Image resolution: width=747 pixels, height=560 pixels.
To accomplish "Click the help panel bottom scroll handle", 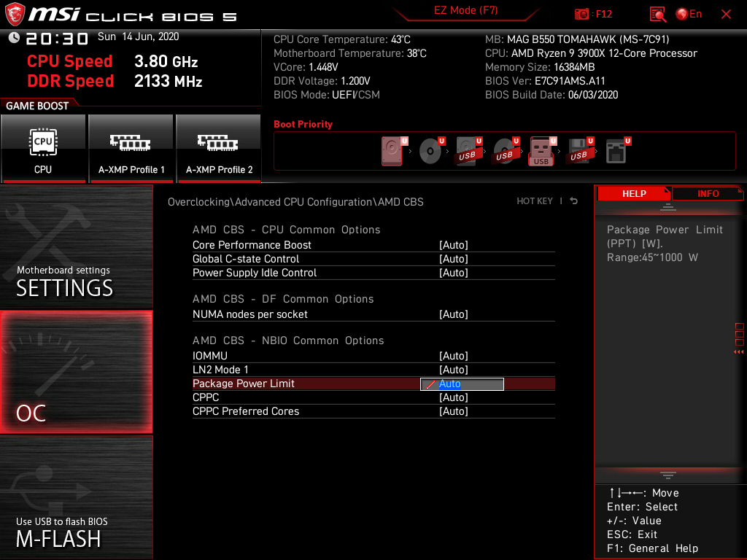I will click(667, 475).
